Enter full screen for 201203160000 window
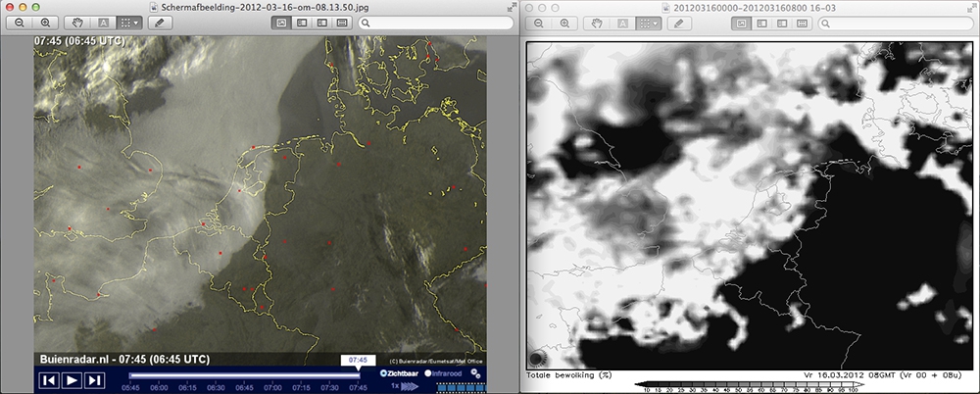The image size is (980, 394). [972, 8]
